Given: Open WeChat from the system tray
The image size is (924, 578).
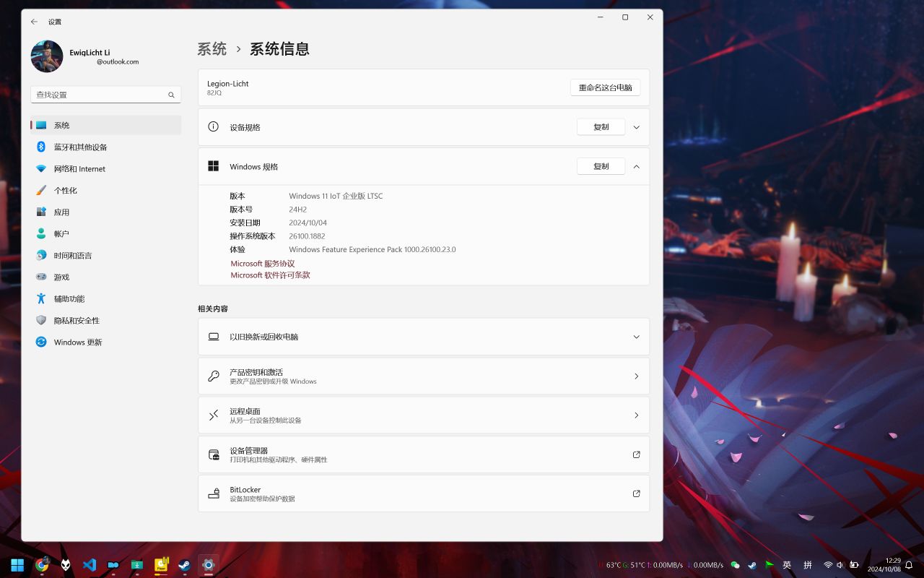Looking at the screenshot, I should [x=735, y=565].
